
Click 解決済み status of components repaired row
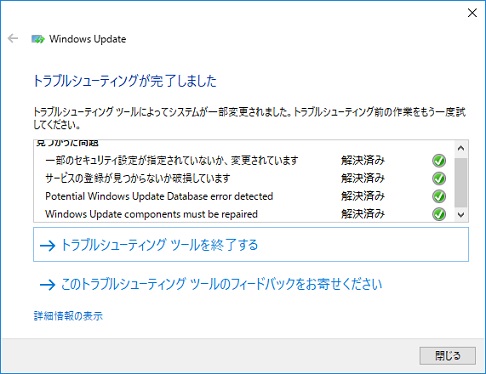363,214
